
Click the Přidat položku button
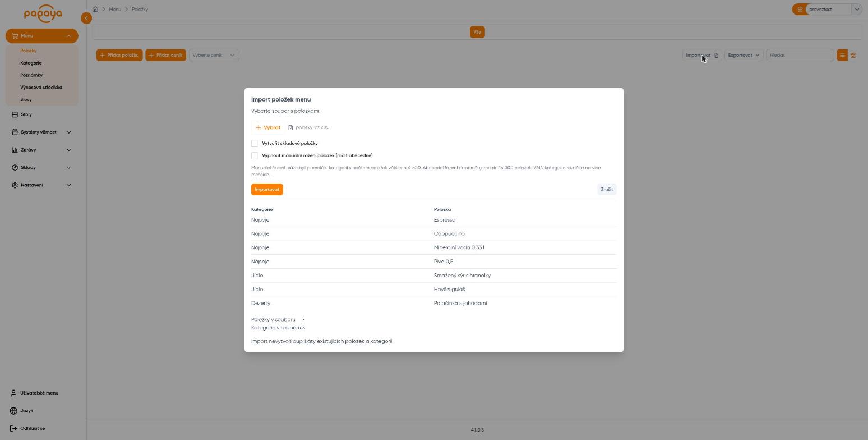119,55
